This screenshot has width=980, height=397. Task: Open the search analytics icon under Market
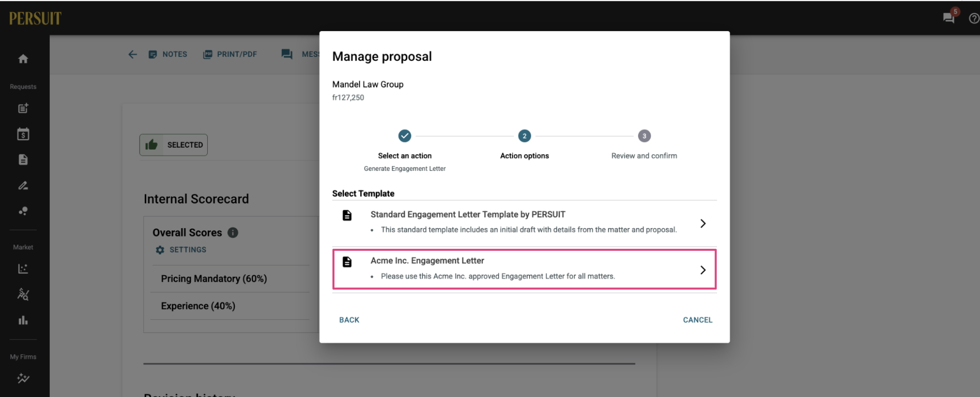(23, 294)
